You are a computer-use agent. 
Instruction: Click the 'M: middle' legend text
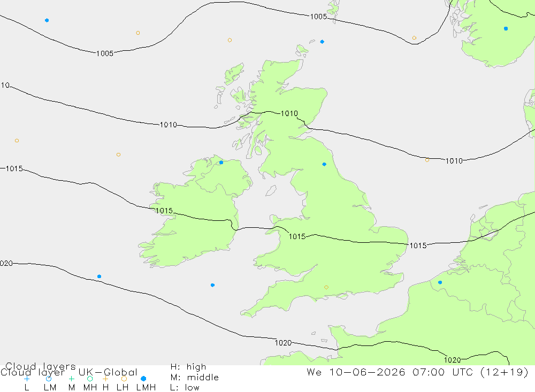coord(195,378)
